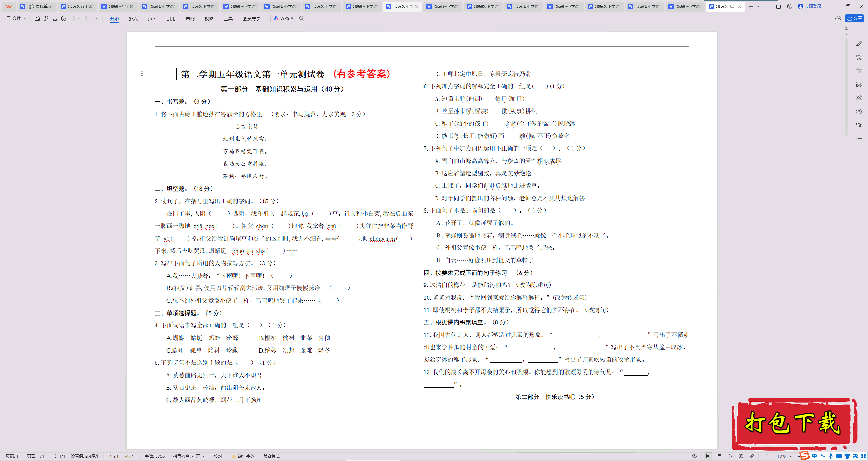Click the icon beneath the help icon in sidebar
Screen dimensions: 868x461
(x=859, y=125)
